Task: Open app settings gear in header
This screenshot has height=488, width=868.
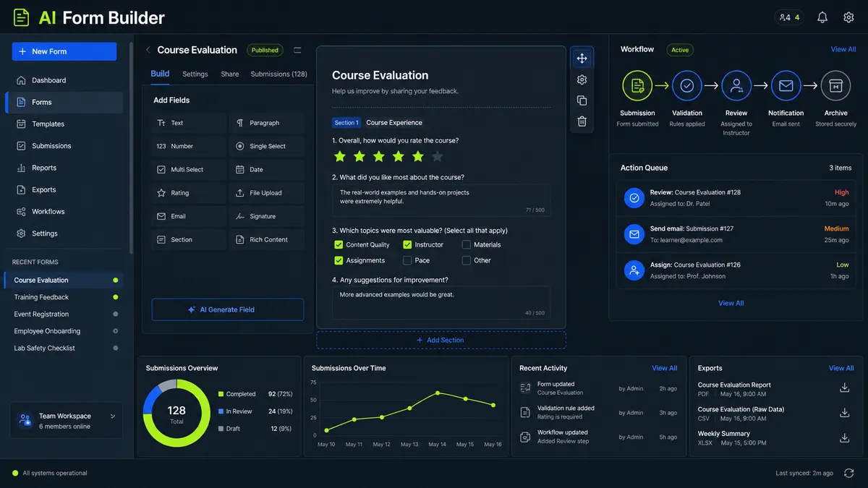Action: pos(848,17)
